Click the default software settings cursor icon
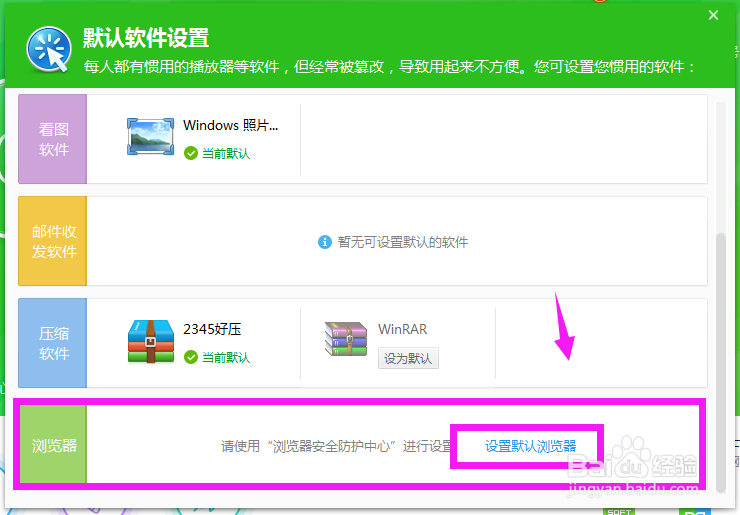The image size is (740, 515). click(x=49, y=50)
